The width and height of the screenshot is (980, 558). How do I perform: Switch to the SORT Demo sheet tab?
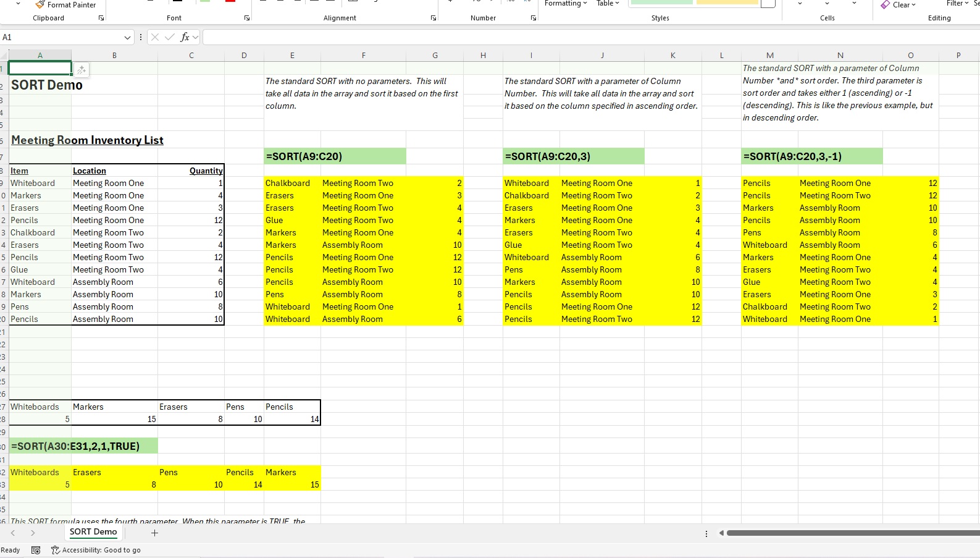click(x=93, y=532)
